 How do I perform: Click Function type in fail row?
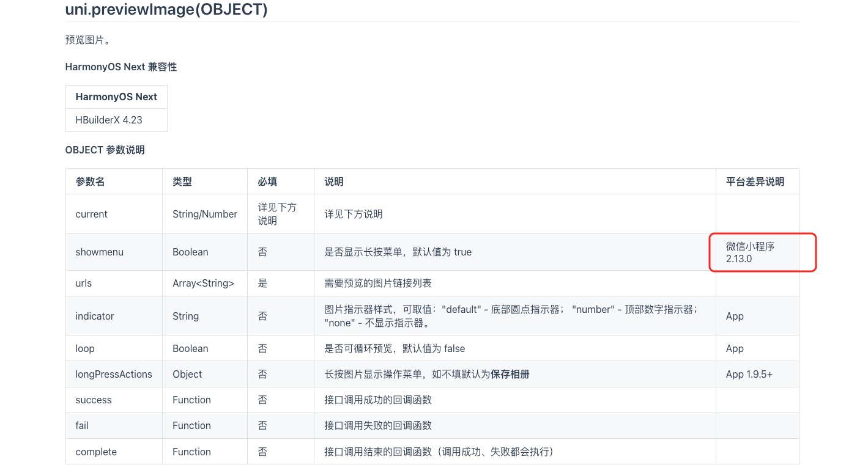tap(191, 425)
